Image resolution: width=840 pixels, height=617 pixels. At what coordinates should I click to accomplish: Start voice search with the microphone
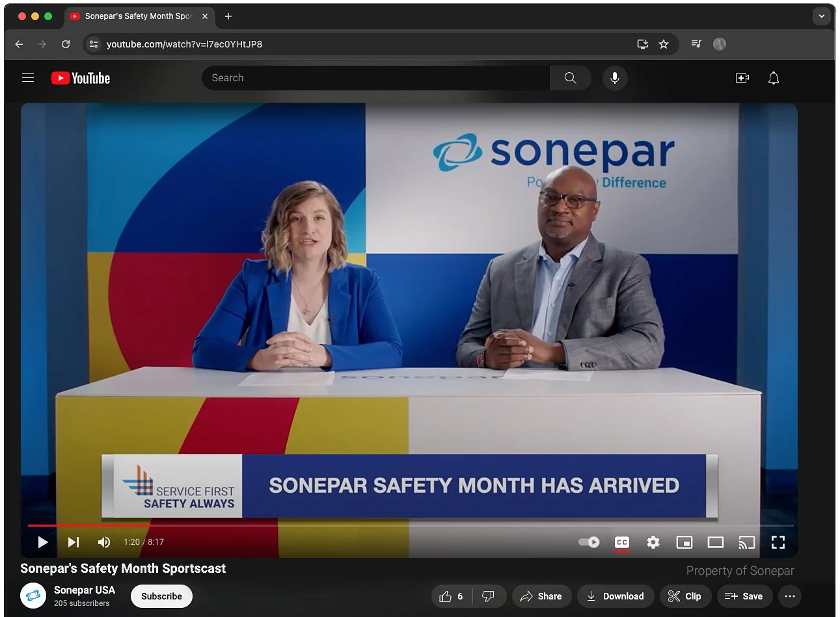615,78
